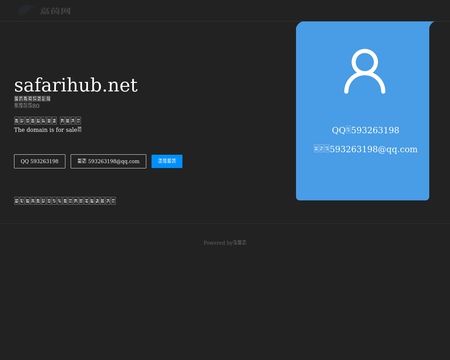
Task: Click the Powered by link in the footer
Action: point(225,243)
